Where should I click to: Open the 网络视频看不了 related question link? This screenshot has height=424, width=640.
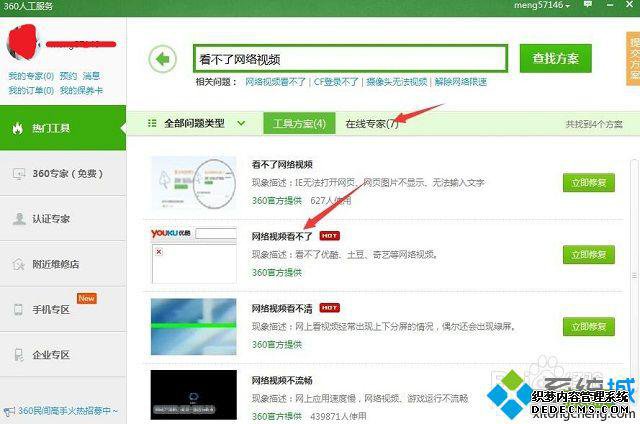pyautogui.click(x=275, y=82)
